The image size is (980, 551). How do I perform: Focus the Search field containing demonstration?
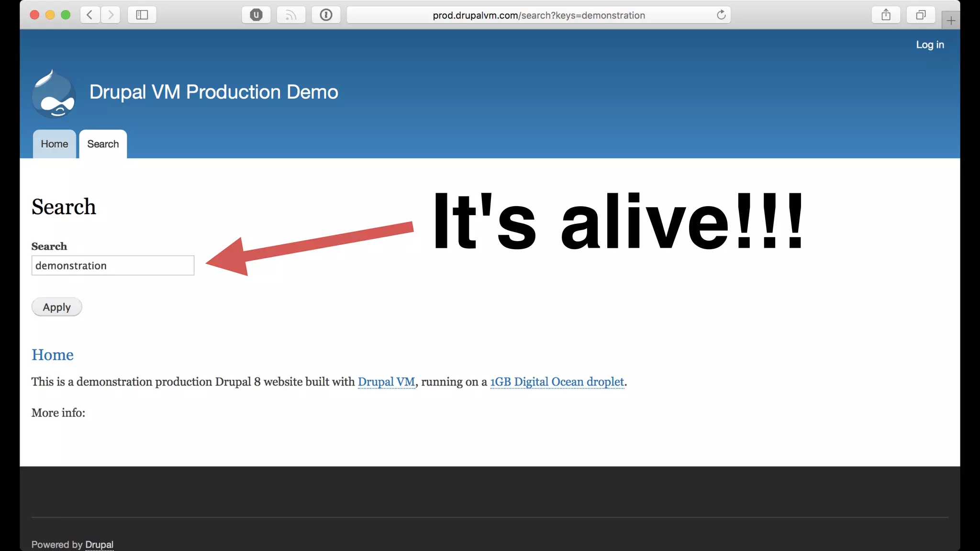[113, 265]
